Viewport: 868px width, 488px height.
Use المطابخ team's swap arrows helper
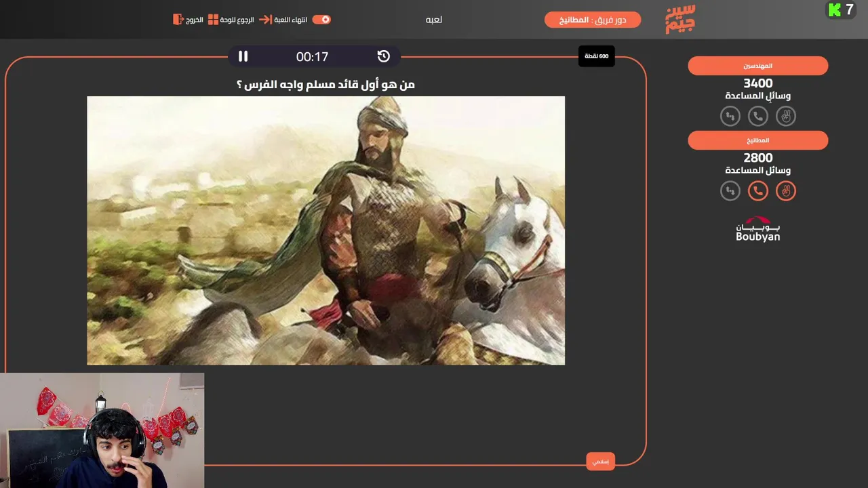[x=730, y=191]
